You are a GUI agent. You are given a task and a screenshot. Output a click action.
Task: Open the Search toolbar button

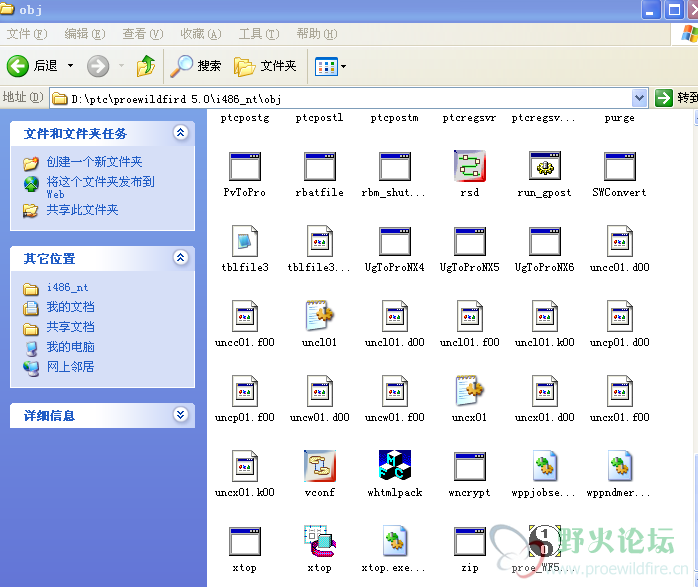(196, 66)
